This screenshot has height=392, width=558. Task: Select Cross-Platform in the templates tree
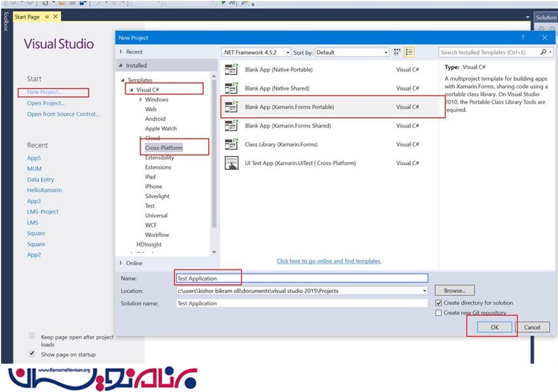[x=163, y=148]
